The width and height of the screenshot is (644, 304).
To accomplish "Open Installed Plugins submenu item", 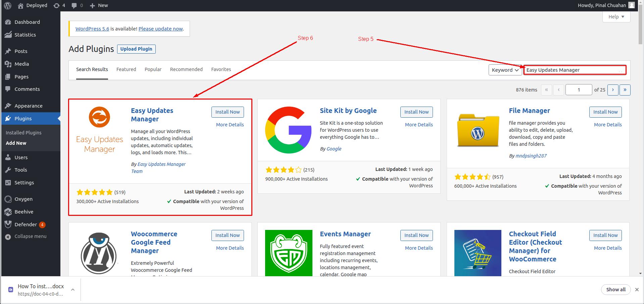I will point(23,133).
